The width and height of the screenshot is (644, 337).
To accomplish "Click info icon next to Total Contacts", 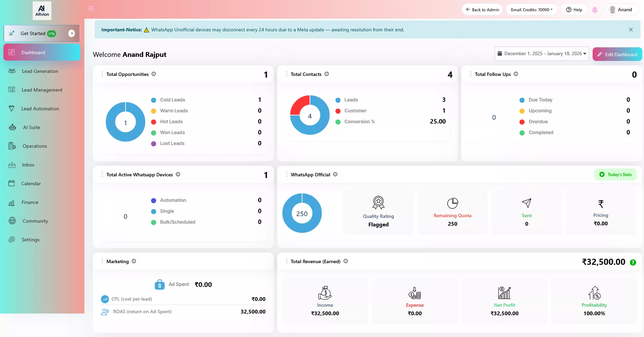I will point(327,74).
